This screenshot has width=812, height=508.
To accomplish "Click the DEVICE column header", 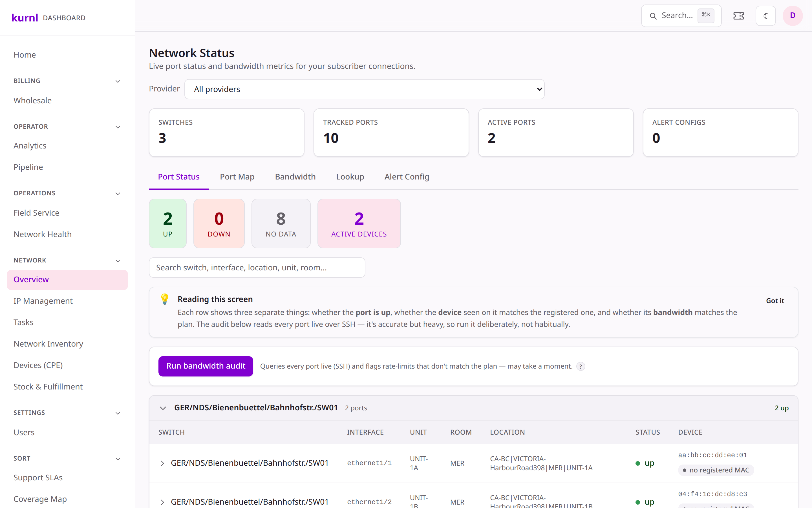I will click(x=690, y=432).
